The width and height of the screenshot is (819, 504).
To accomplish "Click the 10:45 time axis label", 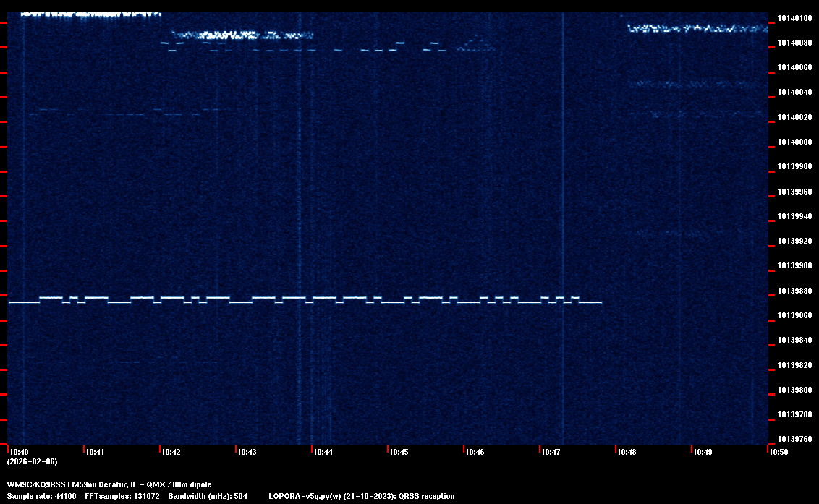I will (x=399, y=452).
